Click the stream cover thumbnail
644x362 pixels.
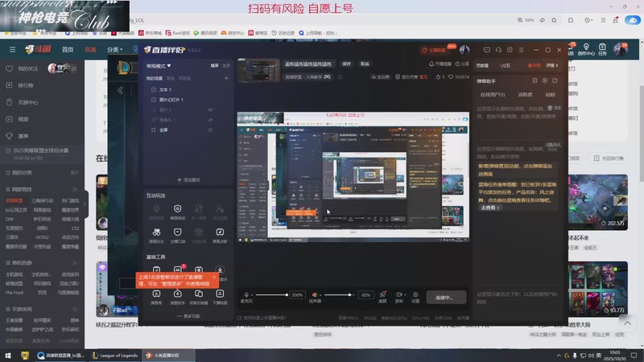[258, 70]
